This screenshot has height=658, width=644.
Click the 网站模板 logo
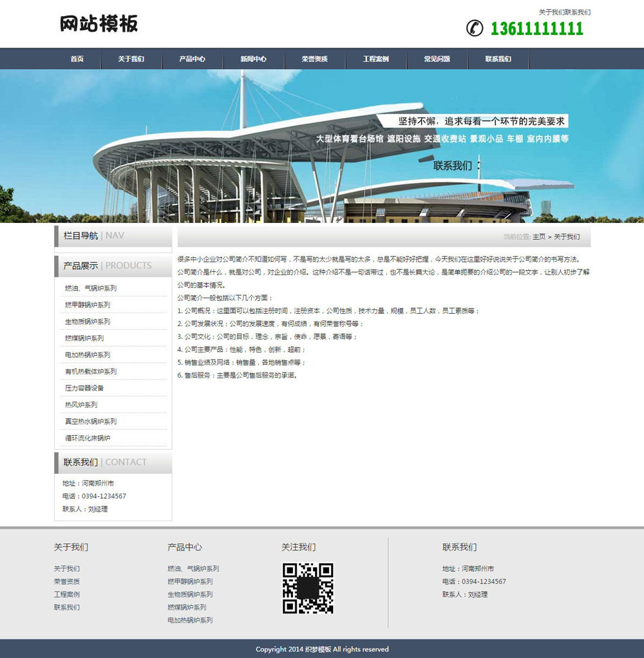pyautogui.click(x=100, y=24)
